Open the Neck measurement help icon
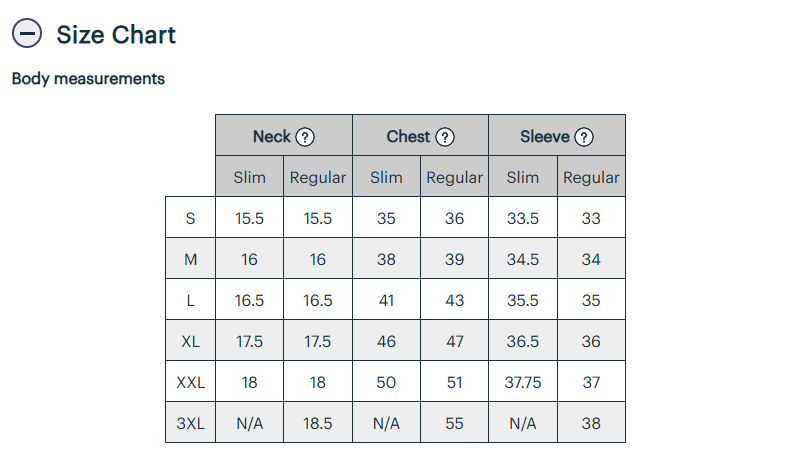 coord(305,137)
